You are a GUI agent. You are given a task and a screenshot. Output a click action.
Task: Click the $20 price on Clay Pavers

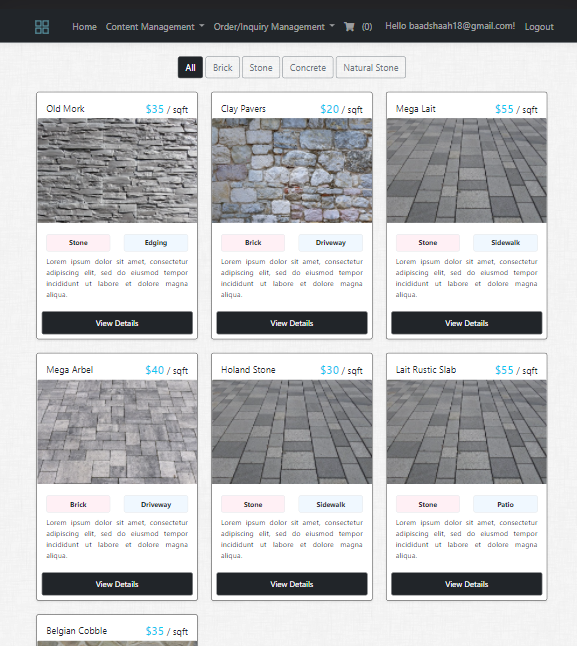(x=329, y=109)
